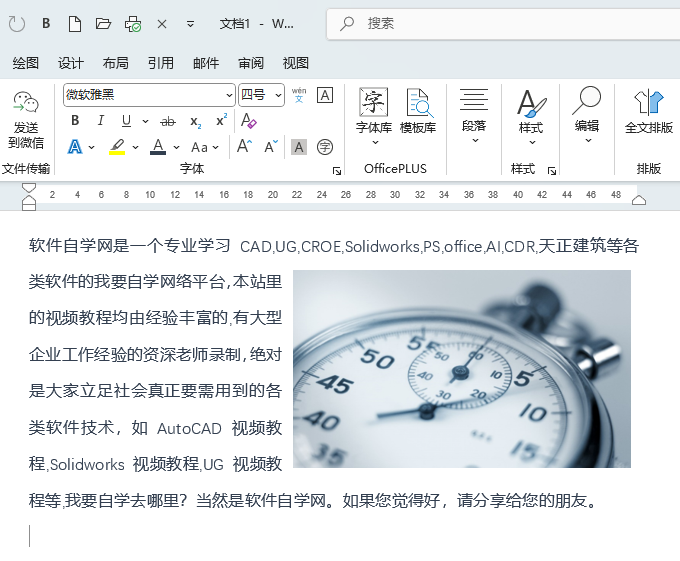
Task: Open the 绘图 ribbon tab
Action: click(x=26, y=63)
